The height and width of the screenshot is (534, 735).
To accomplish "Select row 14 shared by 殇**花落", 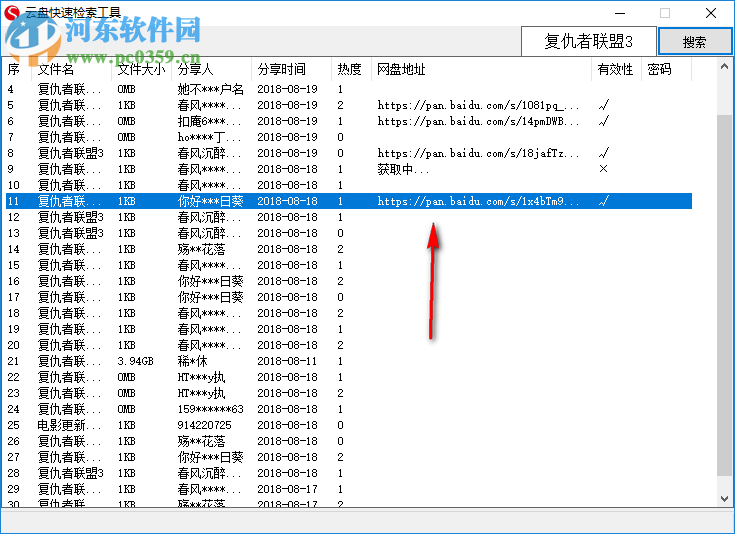I will (x=349, y=249).
